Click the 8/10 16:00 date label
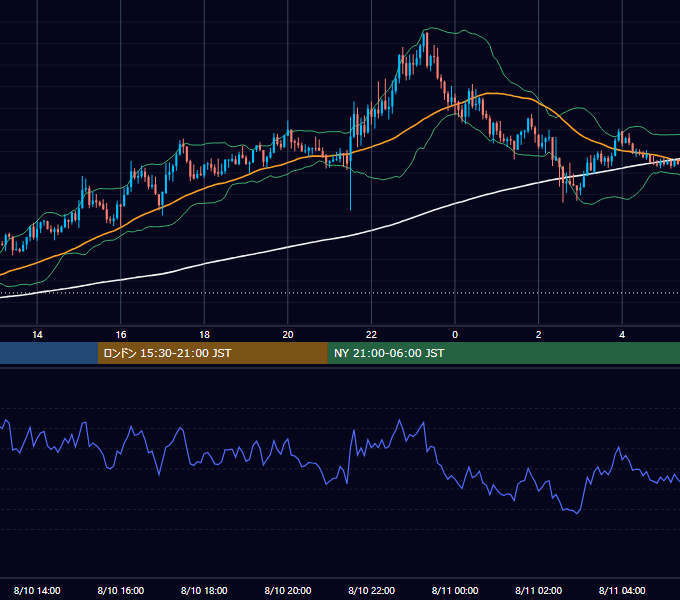 click(121, 590)
